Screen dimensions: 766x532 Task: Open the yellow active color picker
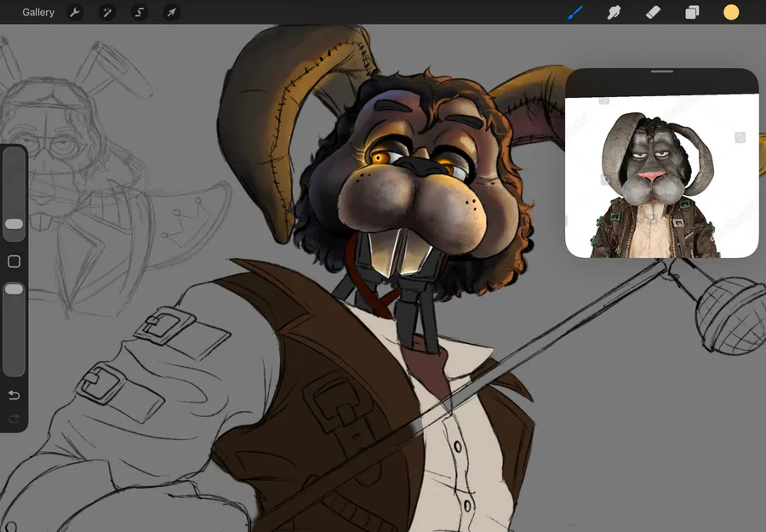(731, 12)
